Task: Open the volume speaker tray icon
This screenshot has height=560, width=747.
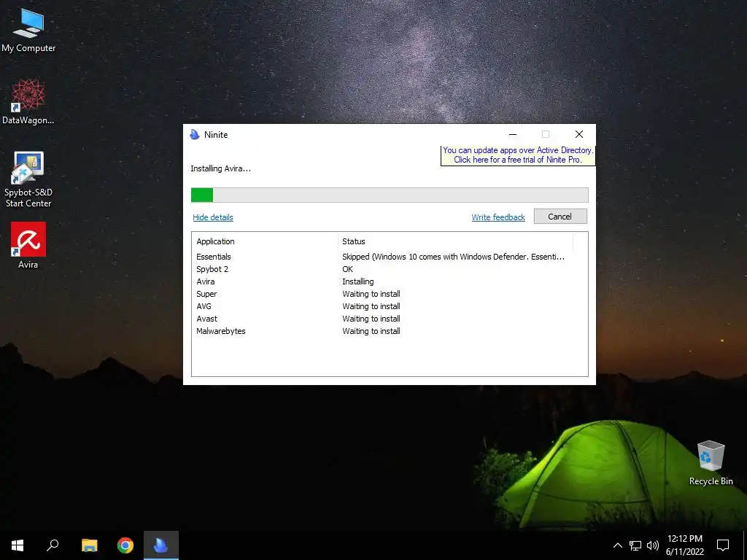Action: click(x=653, y=545)
